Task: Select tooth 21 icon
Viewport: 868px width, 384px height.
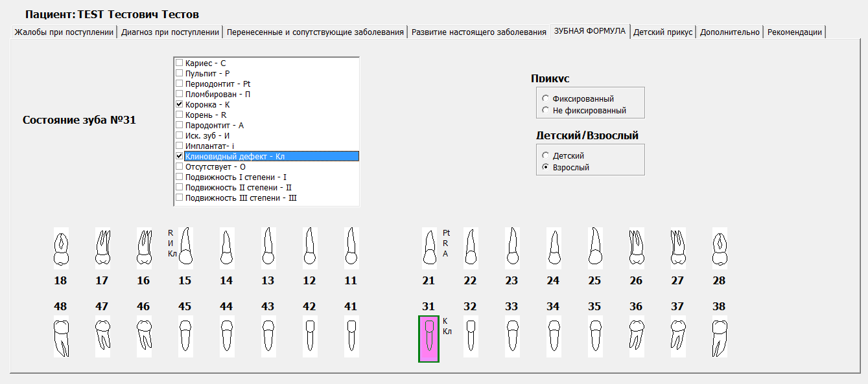Action: tap(428, 247)
